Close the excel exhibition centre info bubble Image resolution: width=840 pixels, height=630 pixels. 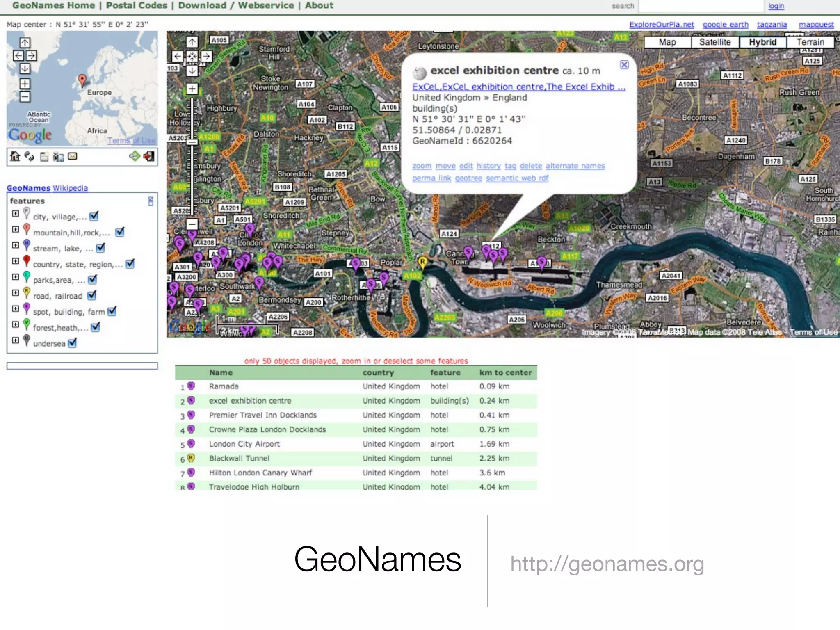(624, 64)
